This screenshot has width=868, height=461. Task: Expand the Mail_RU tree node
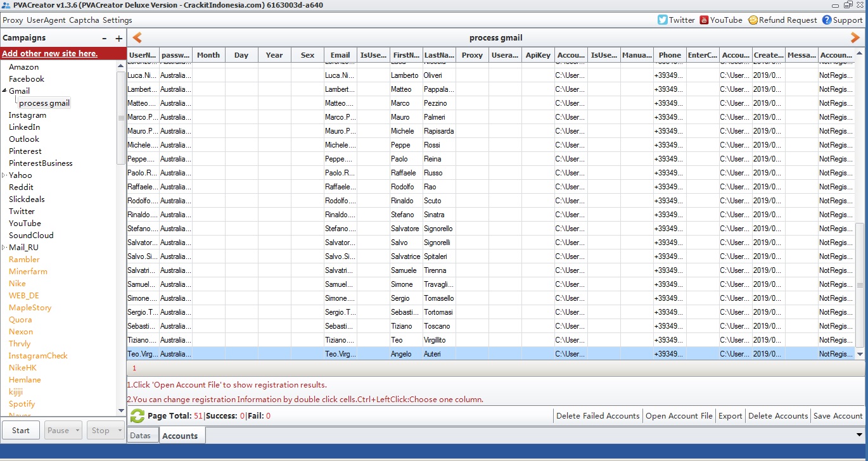[4, 248]
